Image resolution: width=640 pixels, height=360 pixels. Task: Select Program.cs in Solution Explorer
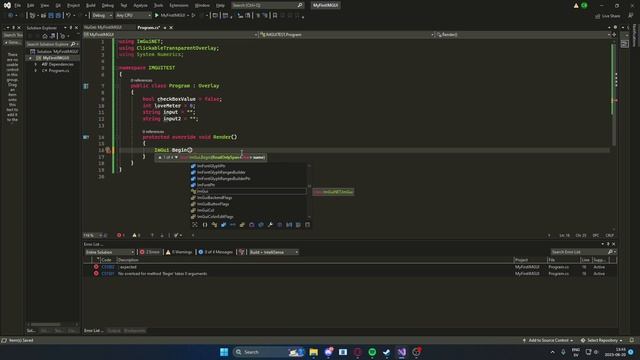59,71
